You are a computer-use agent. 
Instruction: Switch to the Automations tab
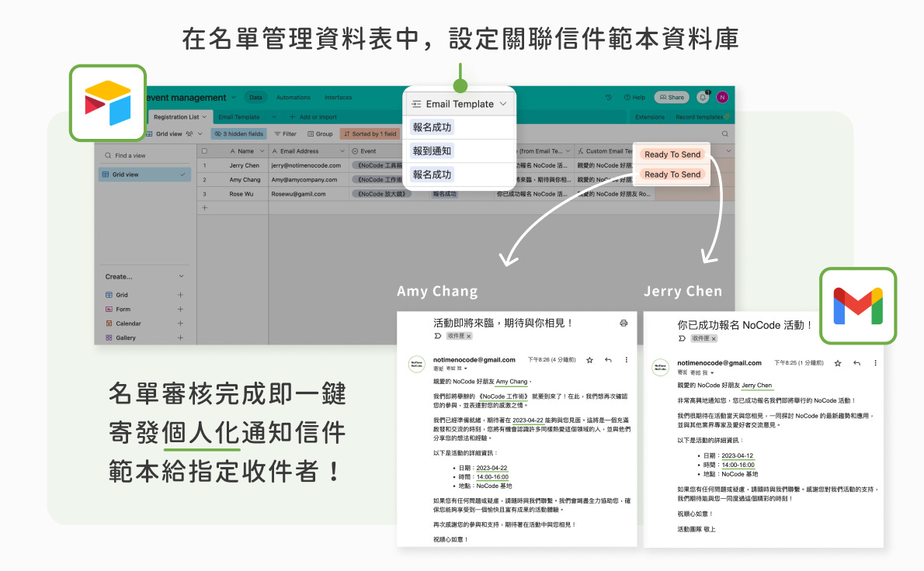click(294, 98)
